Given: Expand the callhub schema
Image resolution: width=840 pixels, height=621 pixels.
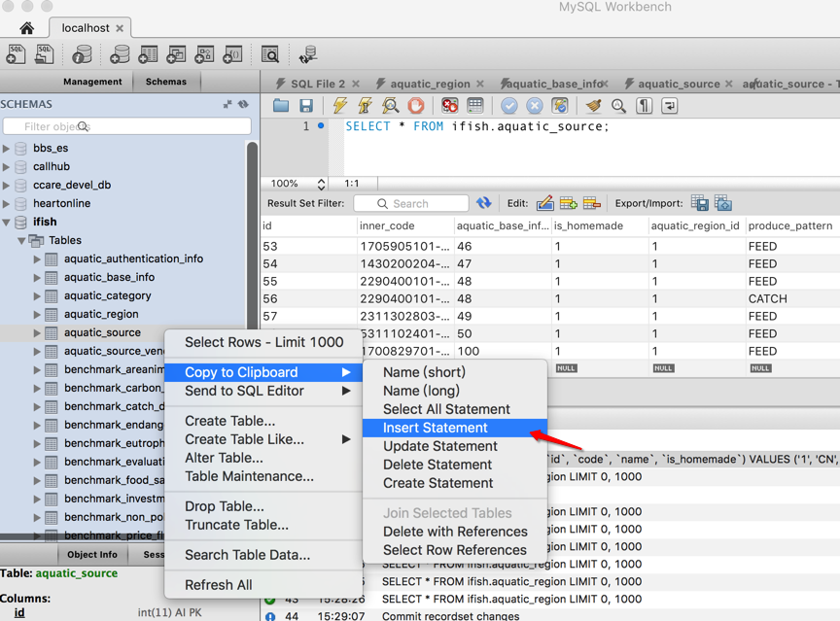Looking at the screenshot, I should pyautogui.click(x=7, y=166).
